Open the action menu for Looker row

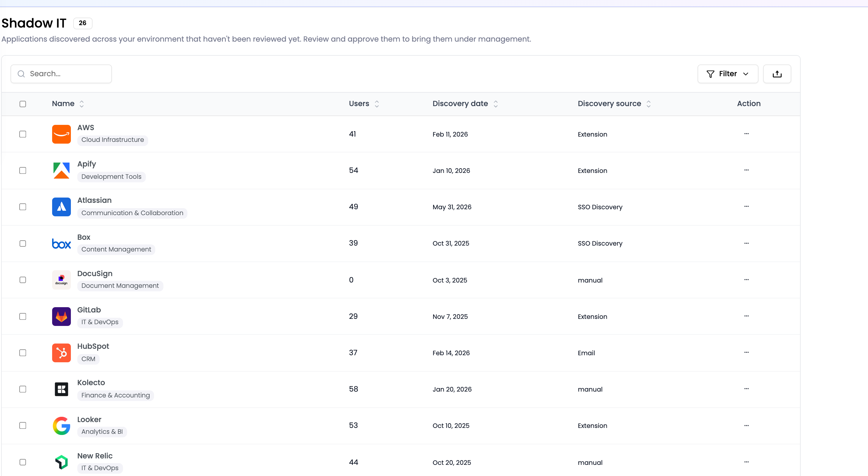point(746,426)
